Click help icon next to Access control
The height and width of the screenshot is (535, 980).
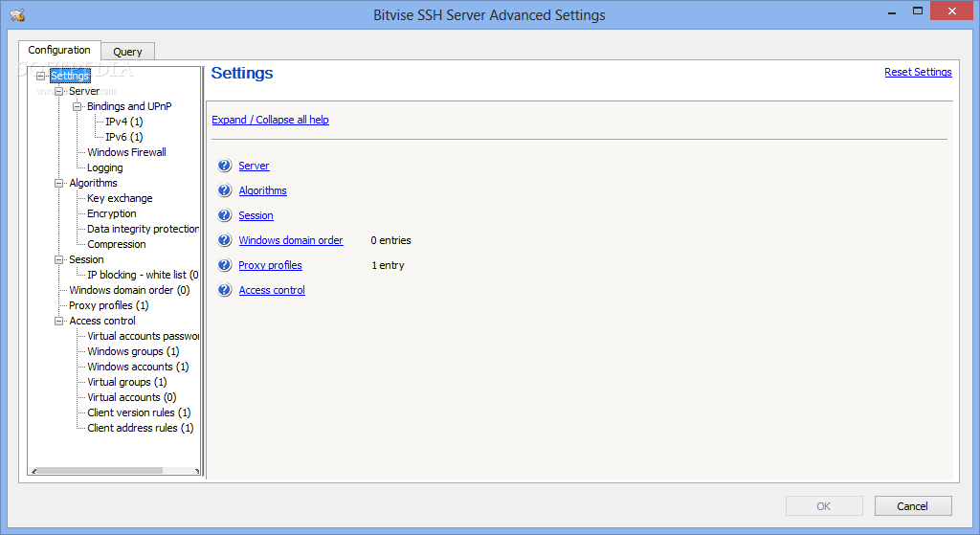tap(224, 290)
